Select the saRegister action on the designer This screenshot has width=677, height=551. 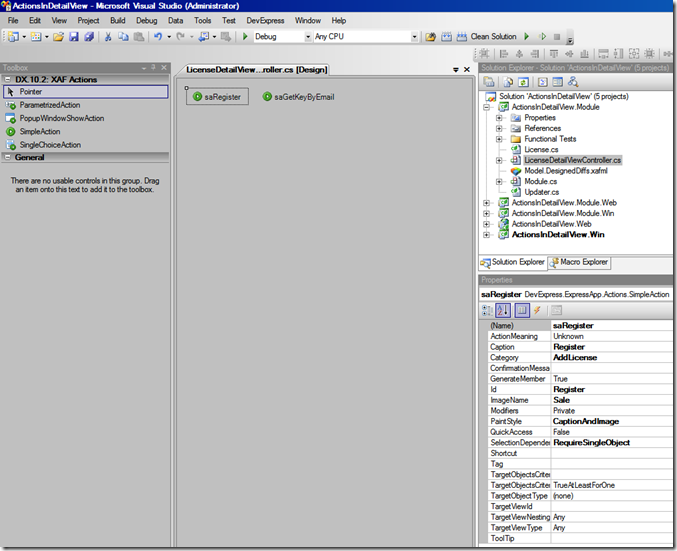click(x=217, y=97)
